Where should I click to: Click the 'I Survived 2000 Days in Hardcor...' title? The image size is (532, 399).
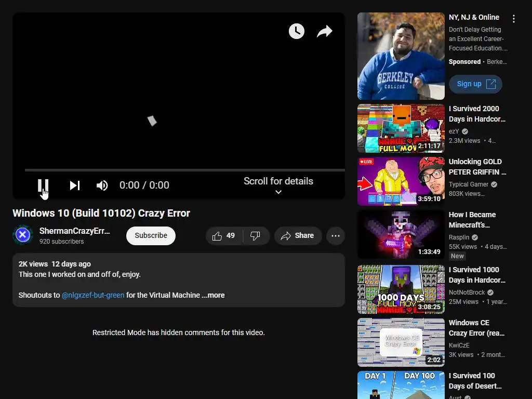pyautogui.click(x=477, y=114)
